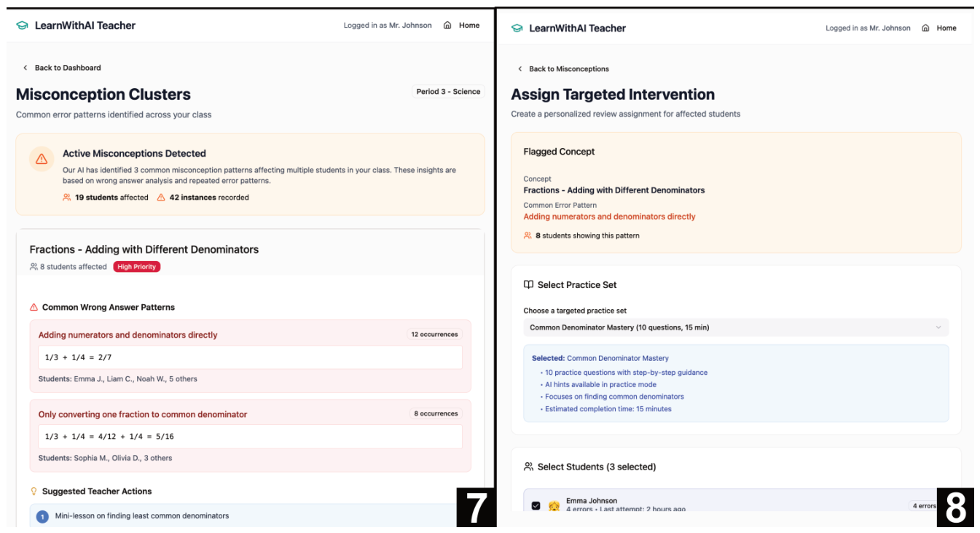The width and height of the screenshot is (980, 533).
Task: Click LearnWithAI Teacher title in left panel
Action: pos(85,26)
